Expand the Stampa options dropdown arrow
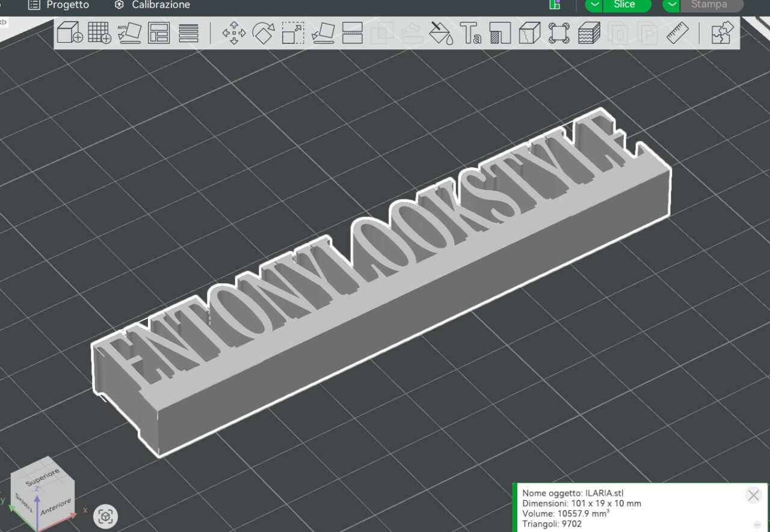770x532 pixels. tap(671, 5)
